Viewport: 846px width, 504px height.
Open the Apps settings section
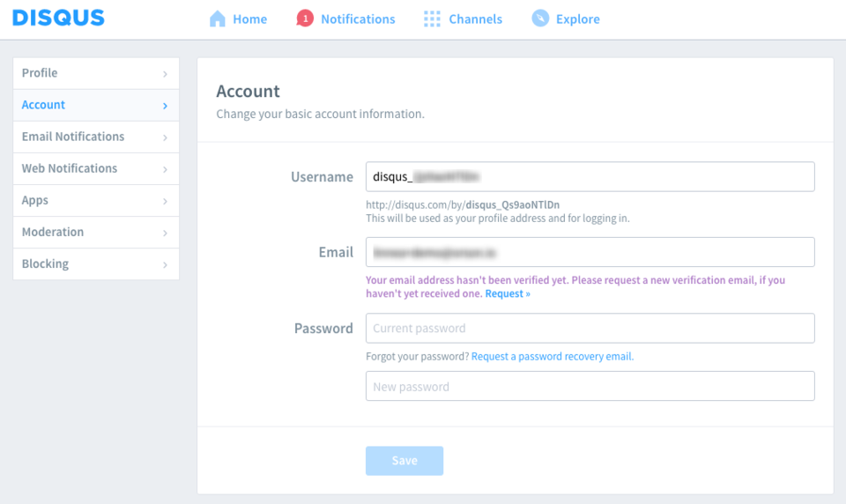pyautogui.click(x=96, y=201)
